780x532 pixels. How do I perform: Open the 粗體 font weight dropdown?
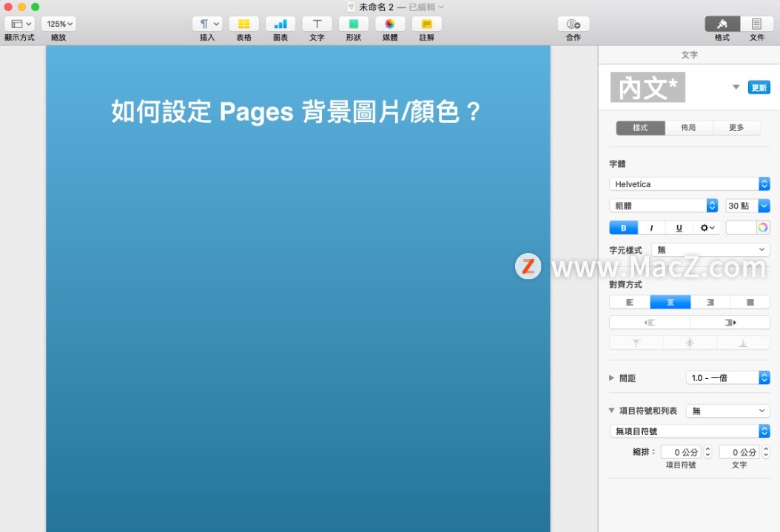[664, 206]
